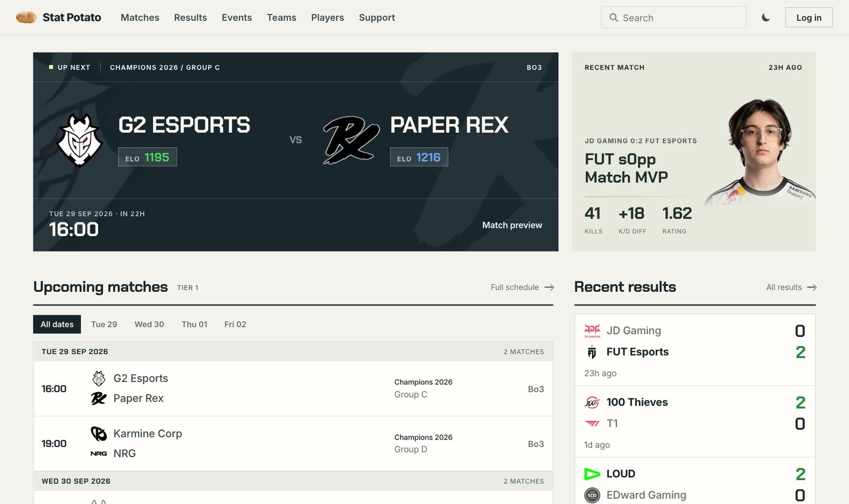
Task: Click TUE 29 SEP 2026 date header
Action: click(x=75, y=352)
